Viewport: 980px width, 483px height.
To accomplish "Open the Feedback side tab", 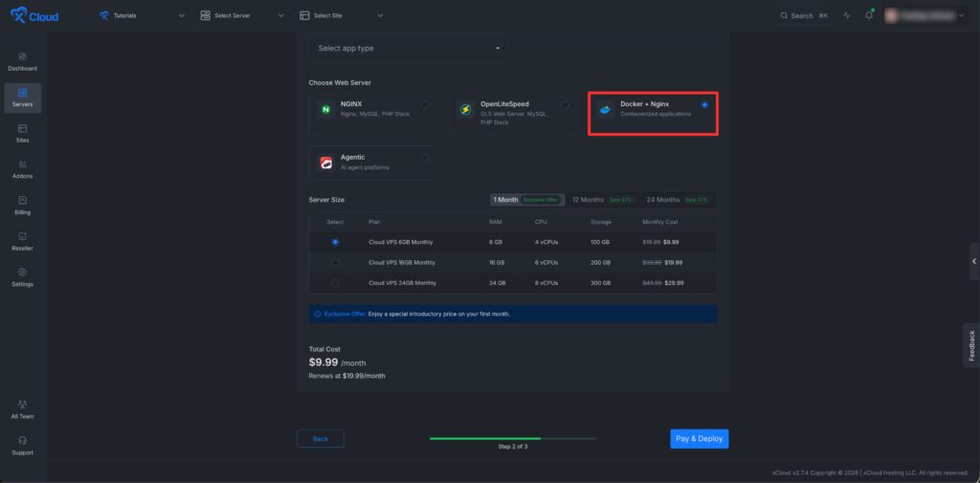I will coord(972,345).
